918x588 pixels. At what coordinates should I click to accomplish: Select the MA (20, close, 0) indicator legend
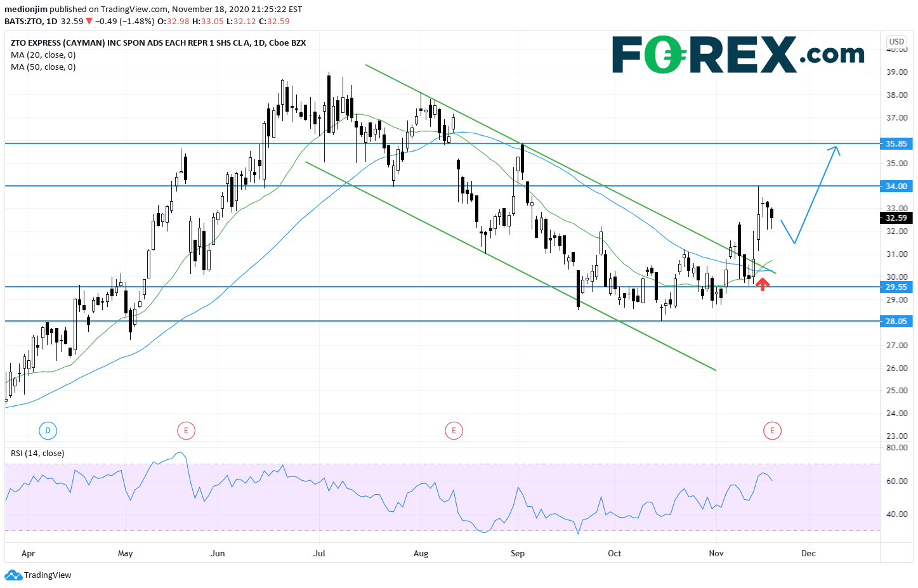[x=43, y=55]
